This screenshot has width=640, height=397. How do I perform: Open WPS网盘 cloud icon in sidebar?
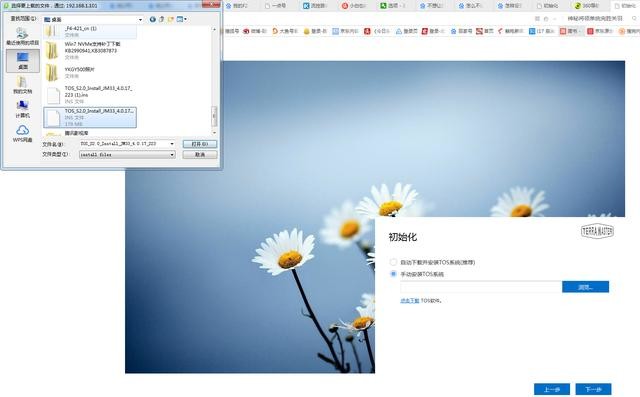click(x=22, y=134)
